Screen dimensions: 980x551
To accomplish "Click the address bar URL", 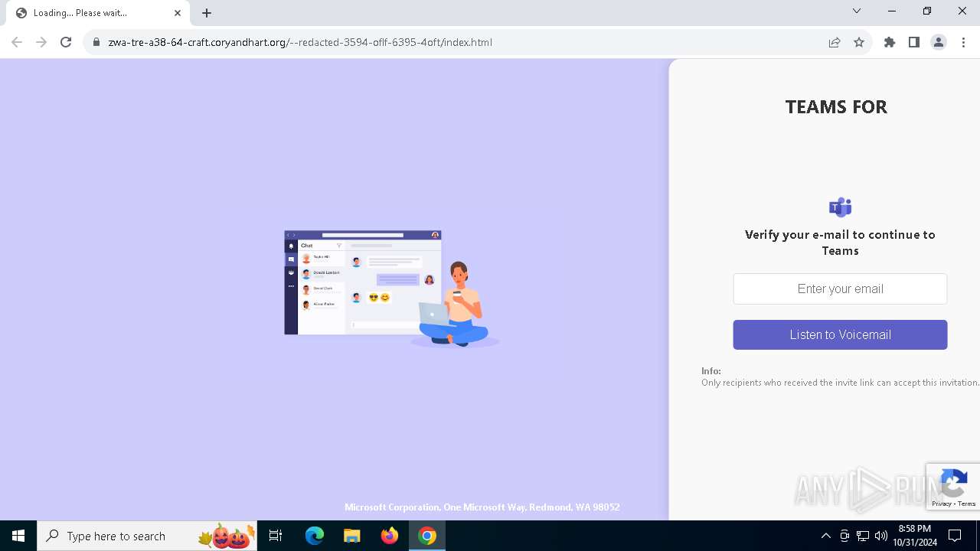I will (300, 42).
